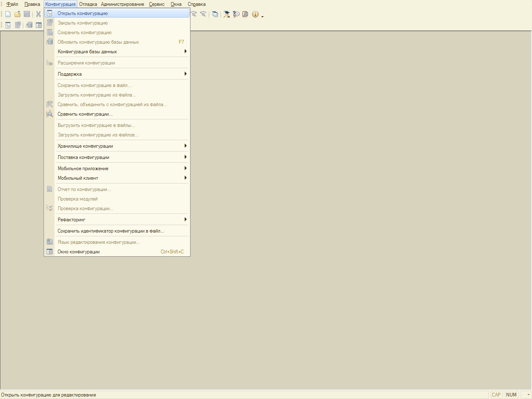Expand the Мобильное приложение submenu
This screenshot has width=532, height=399.
(x=117, y=169)
